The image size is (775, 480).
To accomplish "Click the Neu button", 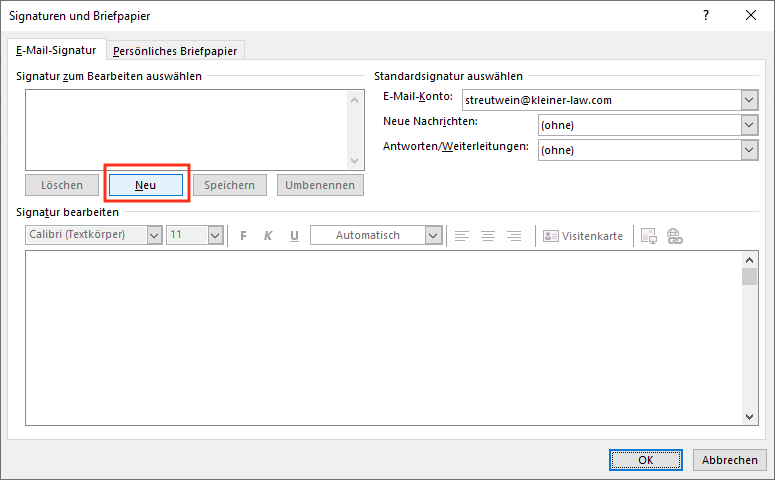I will click(146, 185).
